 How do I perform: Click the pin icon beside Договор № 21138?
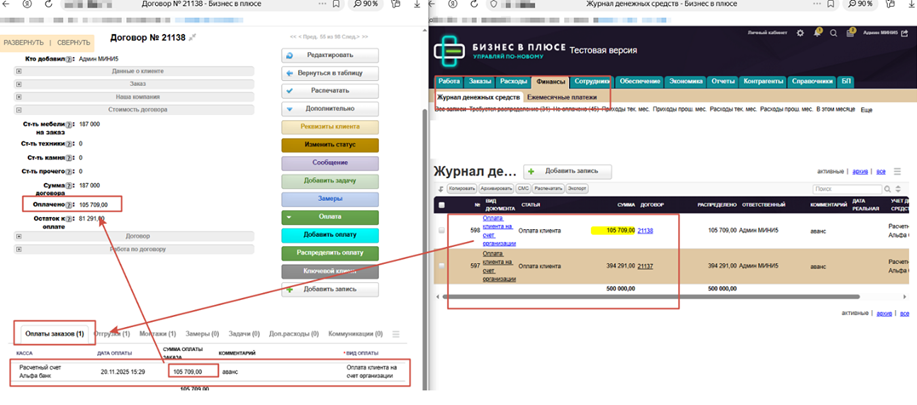pos(193,37)
